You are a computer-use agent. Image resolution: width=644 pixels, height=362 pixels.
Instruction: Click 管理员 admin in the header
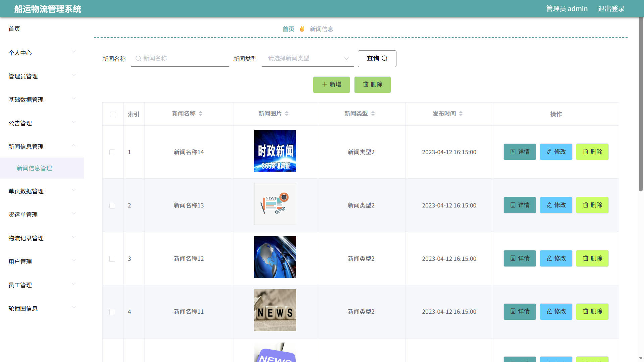pos(567,9)
